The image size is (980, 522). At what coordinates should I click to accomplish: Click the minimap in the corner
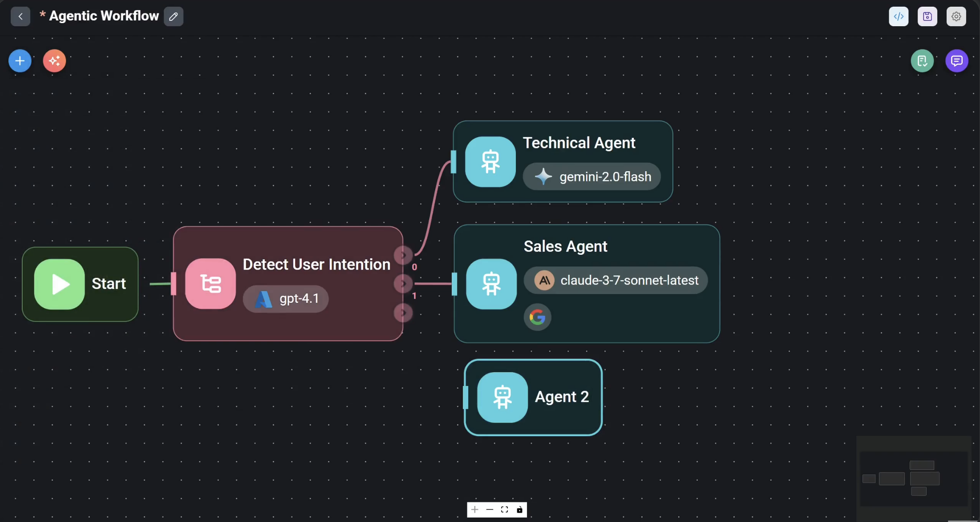pos(913,478)
